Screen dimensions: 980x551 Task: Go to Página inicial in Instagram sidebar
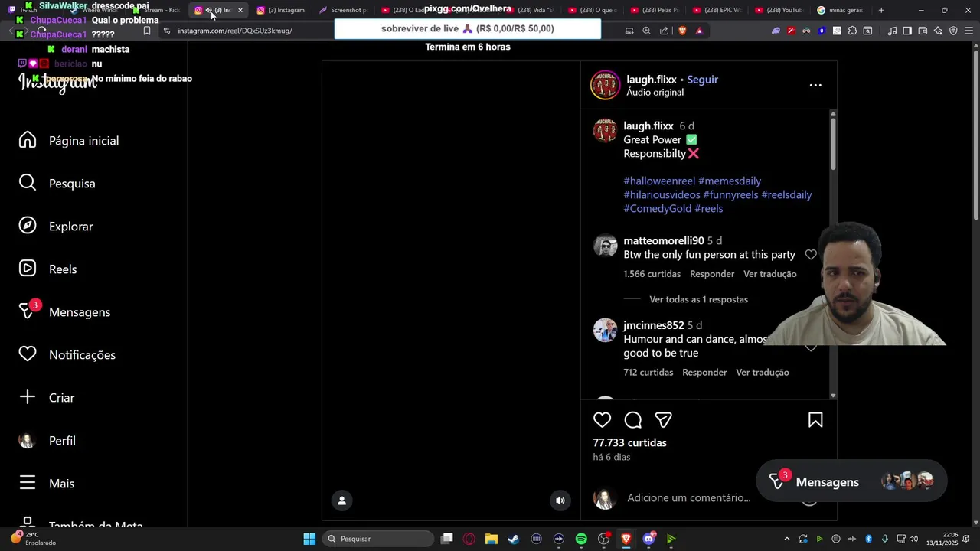coord(84,141)
